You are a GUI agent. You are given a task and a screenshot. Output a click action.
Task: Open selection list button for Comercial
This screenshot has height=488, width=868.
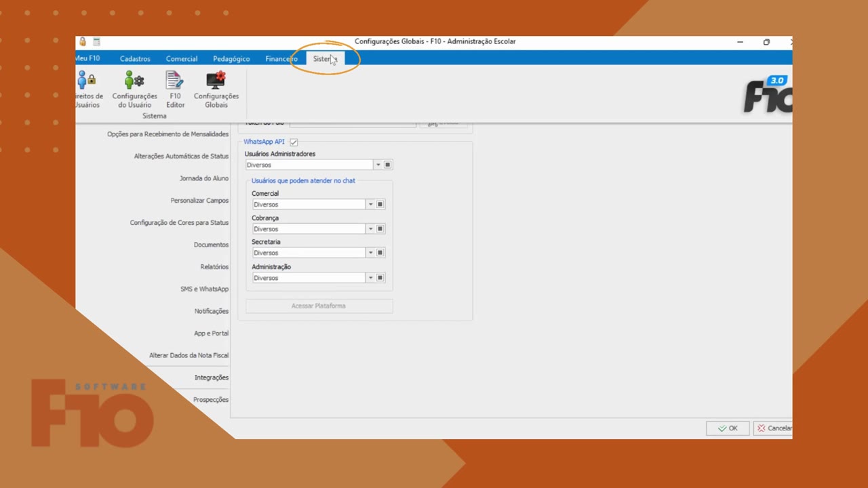(x=380, y=204)
